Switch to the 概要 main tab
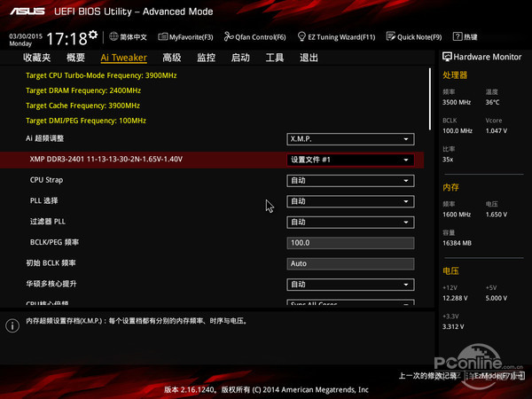Image resolution: width=532 pixels, height=399 pixels. click(75, 58)
